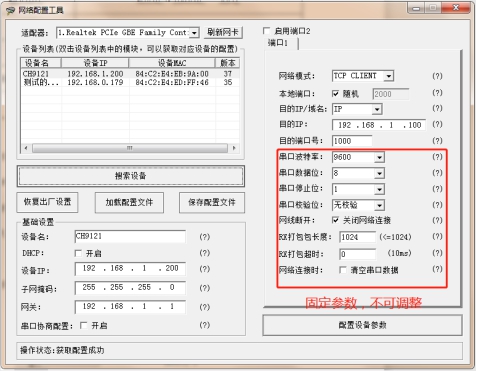Click the 子网掩码 address field
The image size is (477, 371).
tap(130, 288)
